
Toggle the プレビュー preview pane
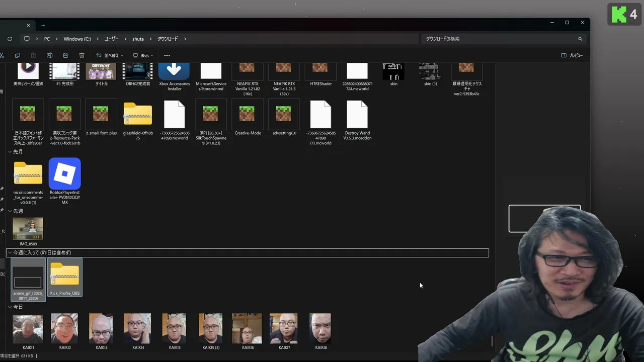[572, 55]
